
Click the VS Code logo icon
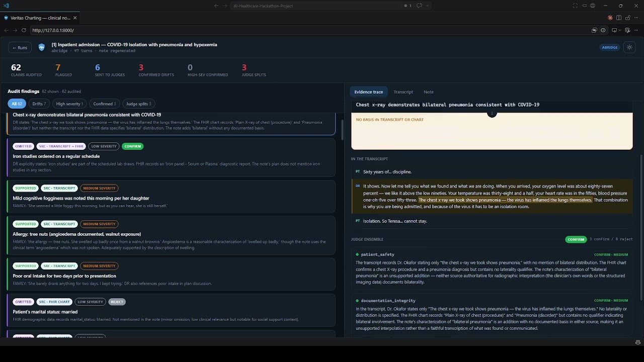click(x=6, y=6)
